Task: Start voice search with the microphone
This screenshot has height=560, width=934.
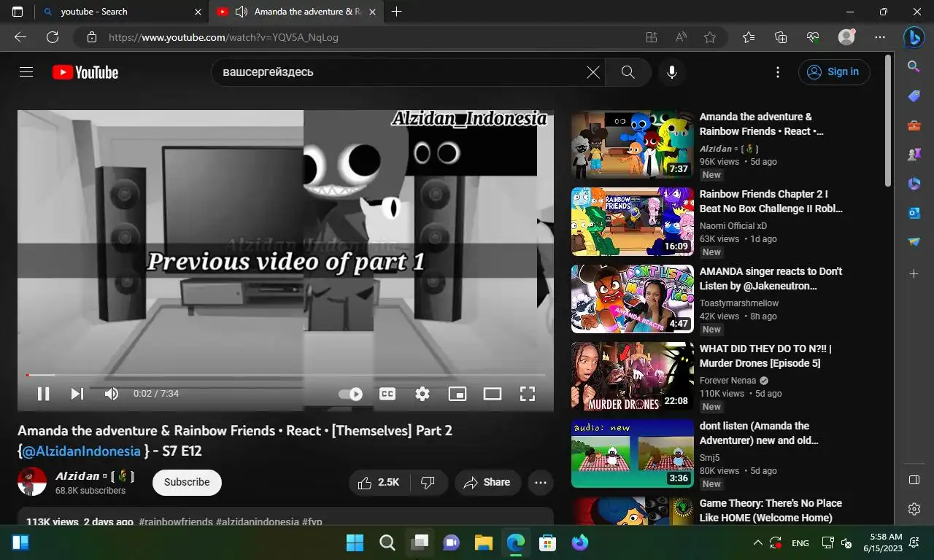Action: point(672,72)
